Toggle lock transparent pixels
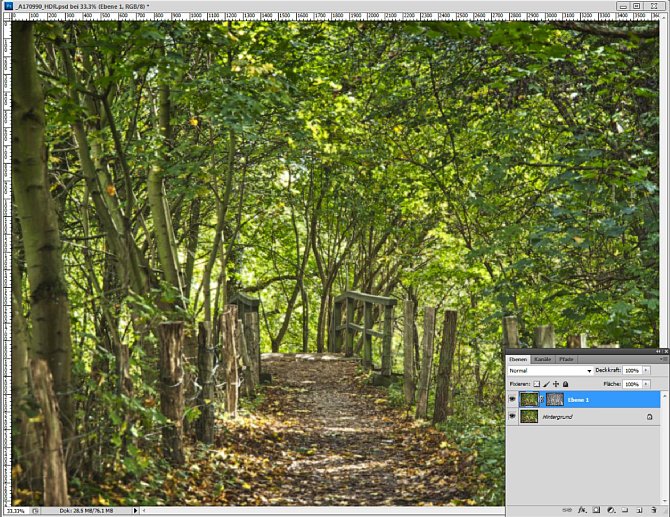This screenshot has width=670, height=517. [x=537, y=384]
